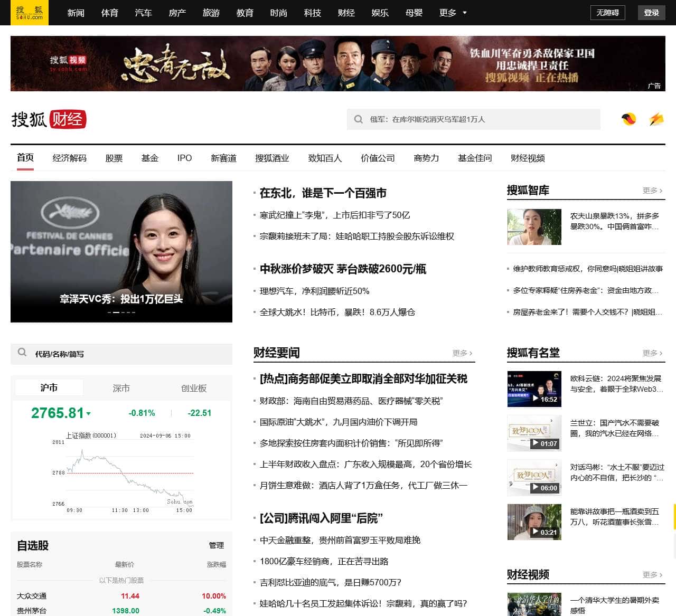Open the 基金佳问 navigation tab
This screenshot has height=616, width=676.
point(475,158)
